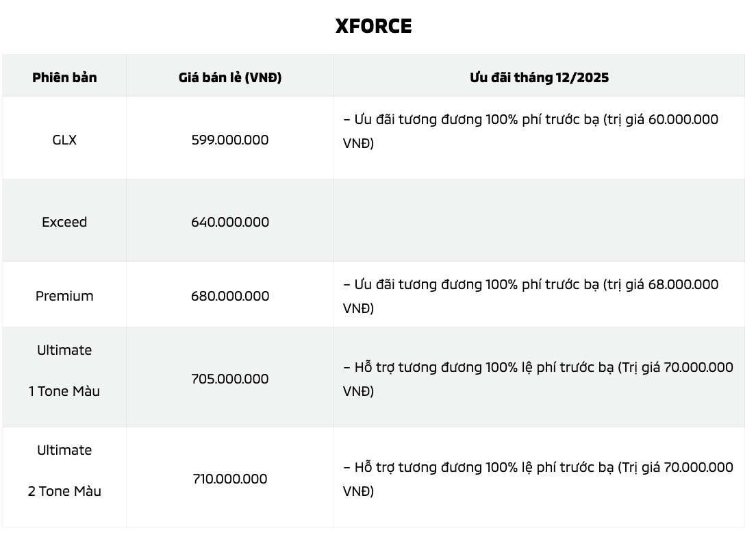Click the 705.000.000 price cell
The width and height of the screenshot is (756, 539).
pyautogui.click(x=230, y=379)
